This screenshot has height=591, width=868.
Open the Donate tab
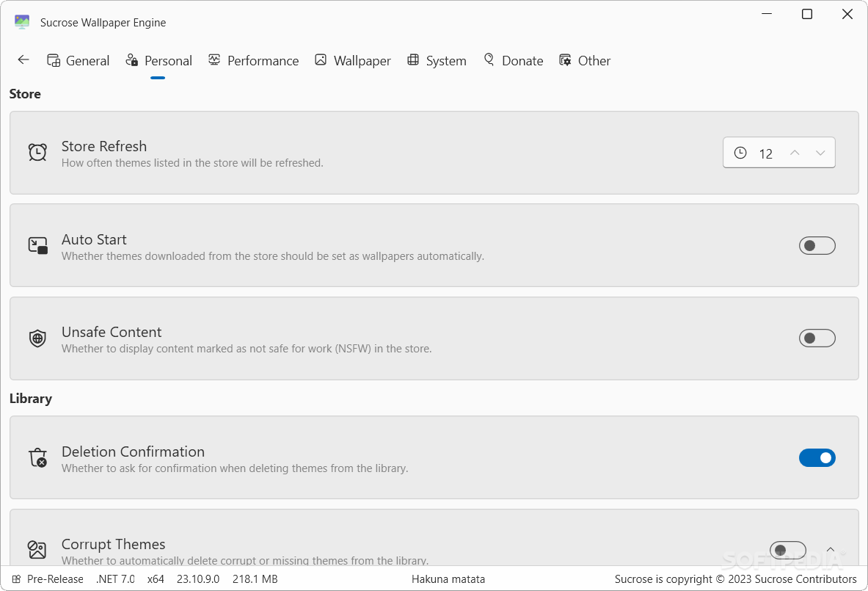tap(513, 60)
